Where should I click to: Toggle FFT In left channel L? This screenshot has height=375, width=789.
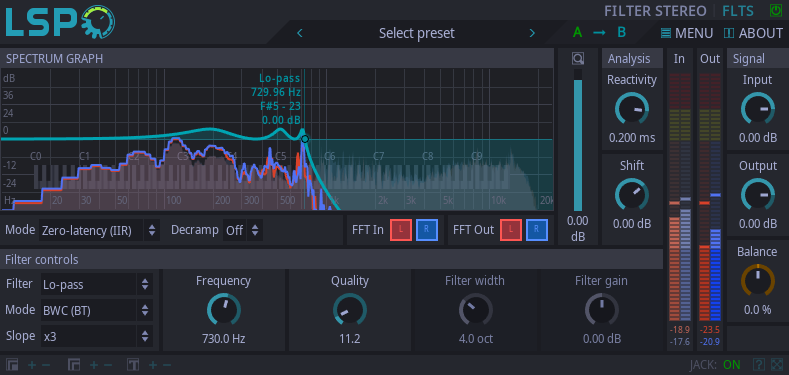[401, 230]
